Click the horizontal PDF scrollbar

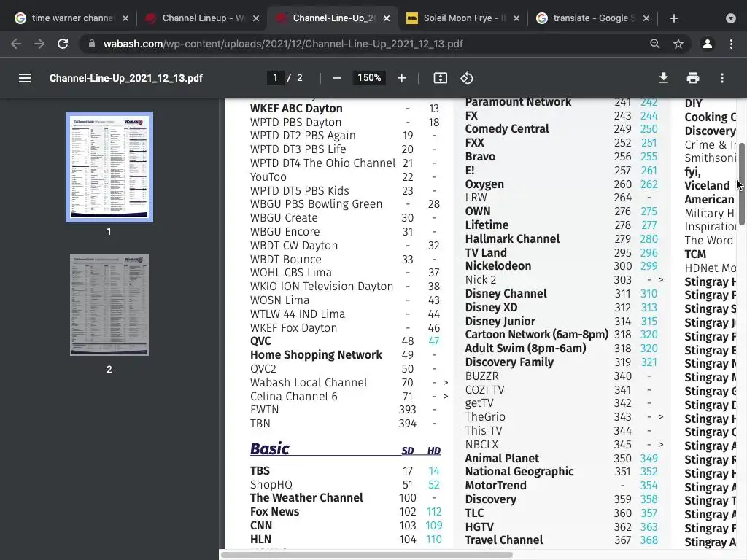(x=367, y=555)
